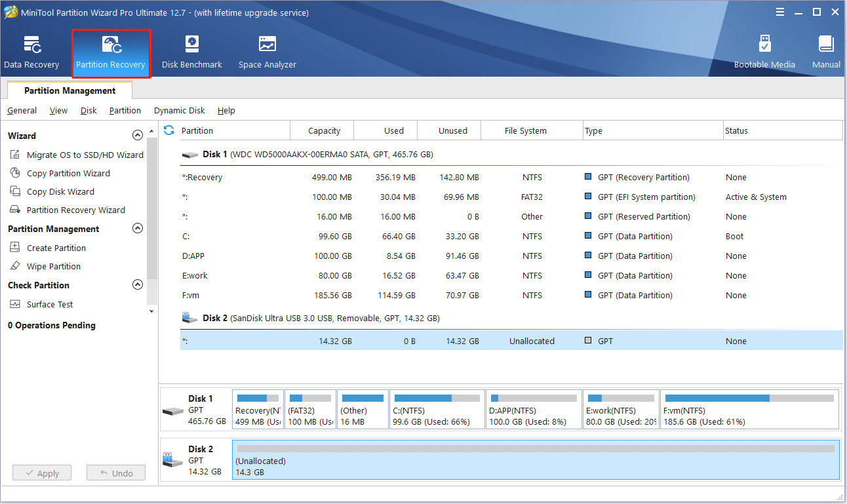847x504 pixels.
Task: Open the Help menu
Action: click(x=226, y=111)
